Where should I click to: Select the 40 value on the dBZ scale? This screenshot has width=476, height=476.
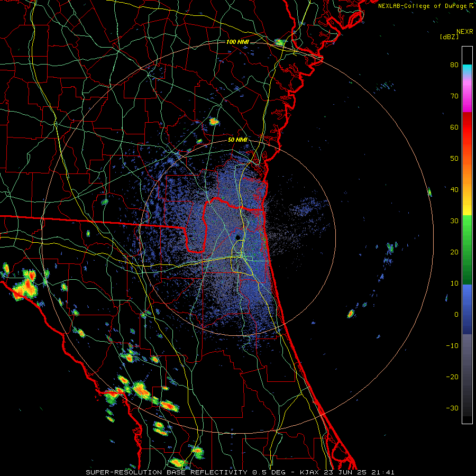[x=454, y=190]
